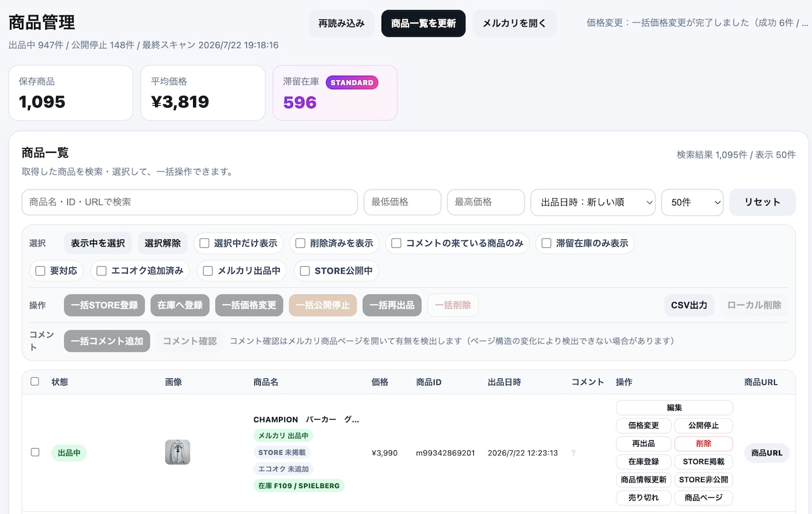Click red 削除 button in CHAMPION row
This screenshot has width=812, height=514.
click(704, 444)
